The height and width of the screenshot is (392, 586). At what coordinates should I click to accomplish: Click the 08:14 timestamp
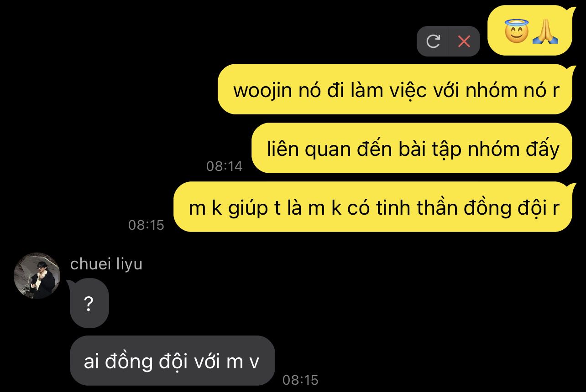pos(224,166)
